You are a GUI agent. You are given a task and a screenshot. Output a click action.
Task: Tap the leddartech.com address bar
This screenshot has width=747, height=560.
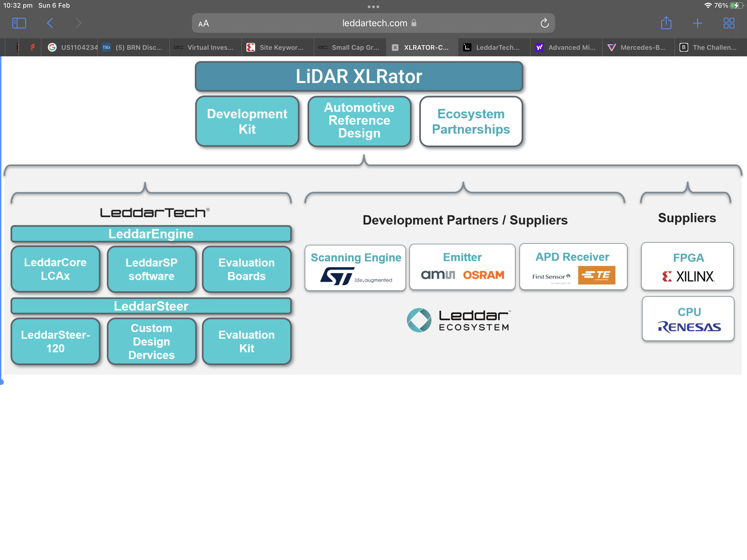(x=373, y=23)
